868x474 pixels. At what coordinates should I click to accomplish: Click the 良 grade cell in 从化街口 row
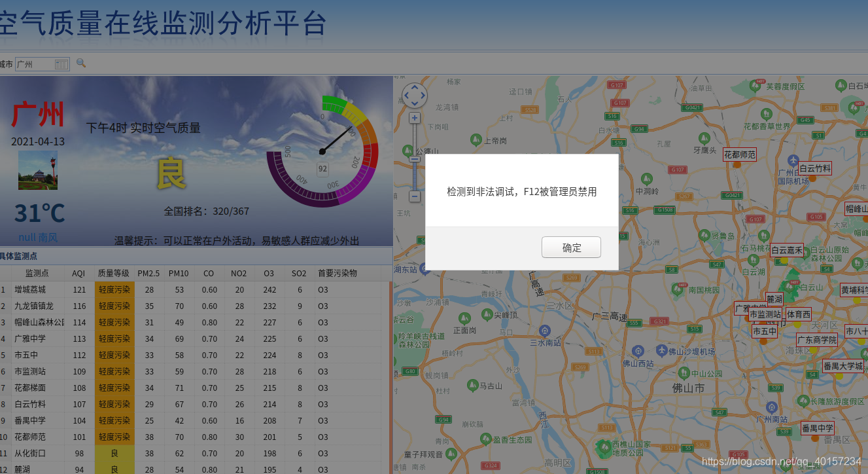pos(114,453)
